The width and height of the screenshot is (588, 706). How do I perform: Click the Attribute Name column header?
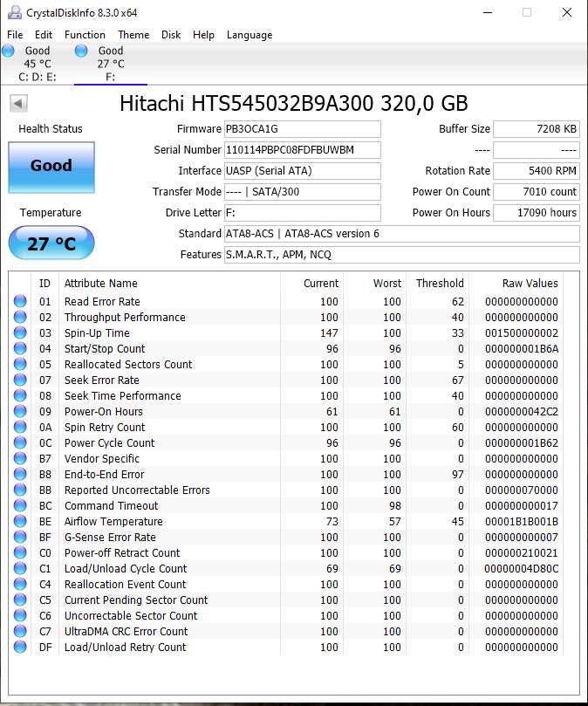[x=101, y=284]
